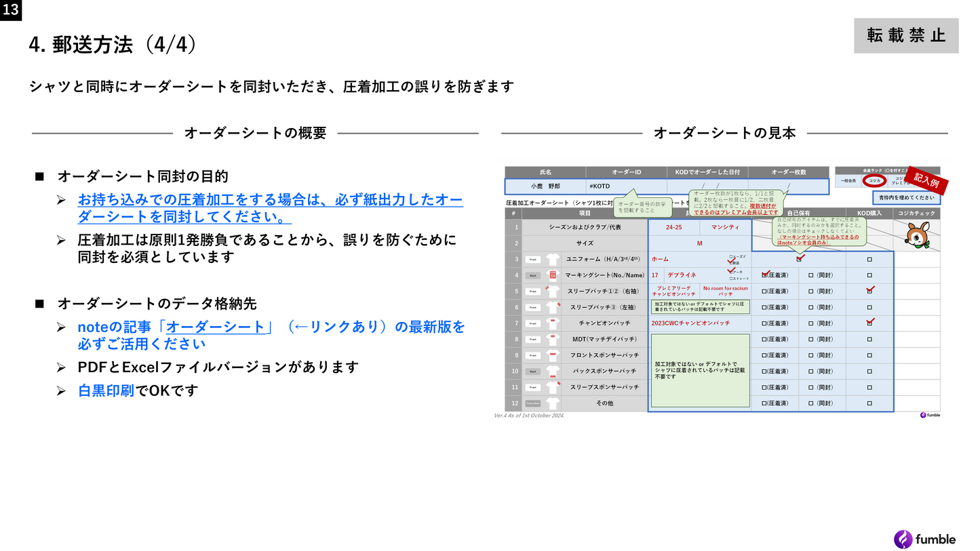Click the shirt icon in フロントスポンサーパッチ row
This screenshot has width=980, height=551.
tap(552, 355)
